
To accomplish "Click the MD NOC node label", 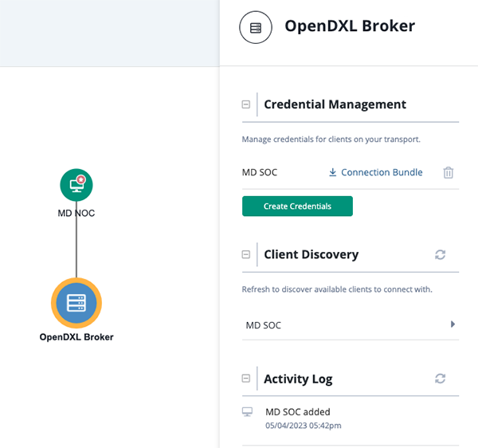I will 76,213.
